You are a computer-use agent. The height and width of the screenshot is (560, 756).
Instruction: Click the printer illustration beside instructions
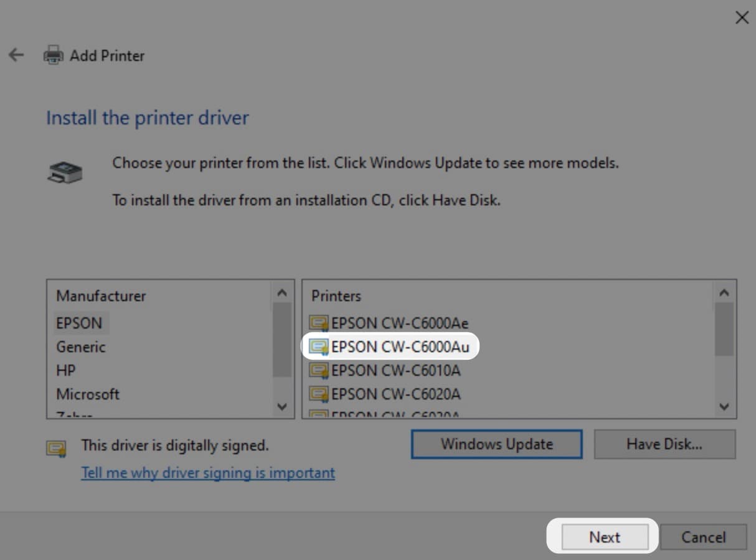coord(65,172)
